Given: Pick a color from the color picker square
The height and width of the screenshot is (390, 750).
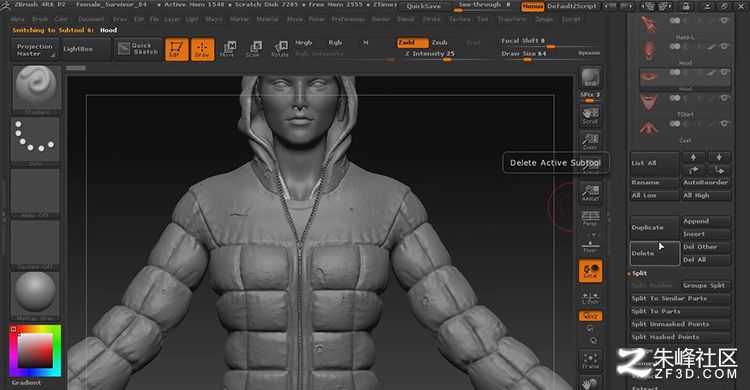Looking at the screenshot, I should point(35,350).
